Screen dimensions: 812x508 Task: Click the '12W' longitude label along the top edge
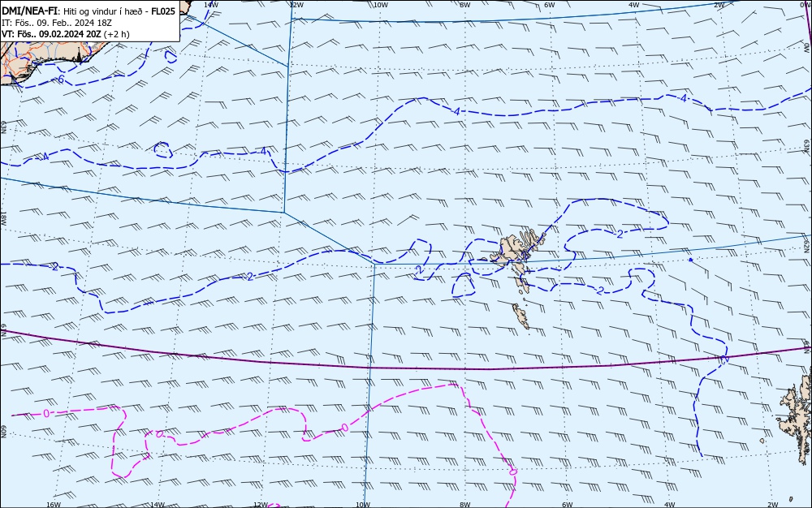click(296, 5)
